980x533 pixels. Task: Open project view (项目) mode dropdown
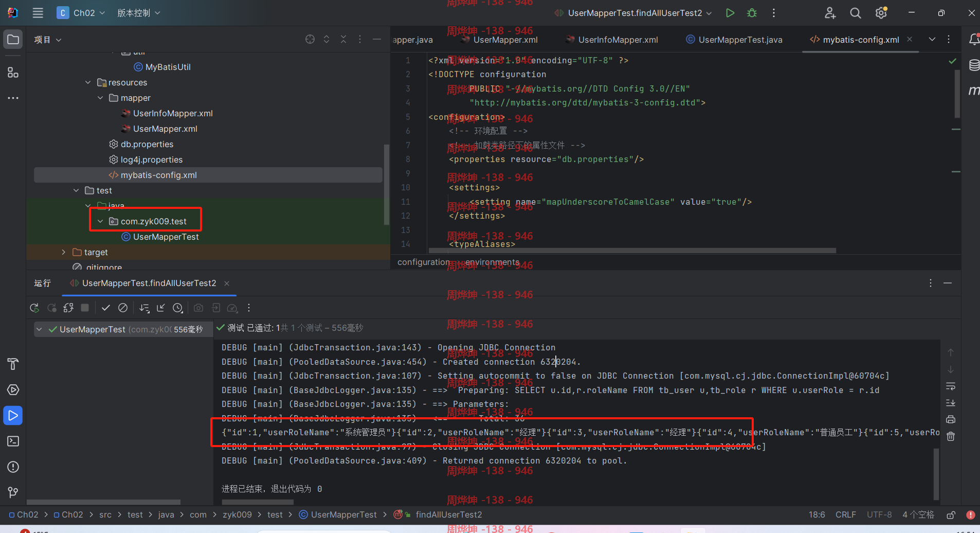48,40
